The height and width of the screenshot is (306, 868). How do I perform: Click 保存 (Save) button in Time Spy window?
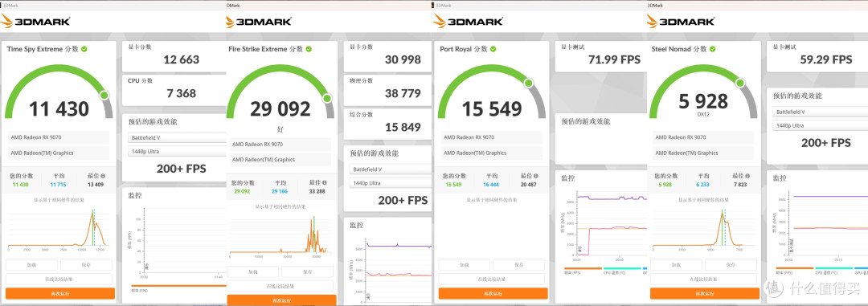click(86, 265)
